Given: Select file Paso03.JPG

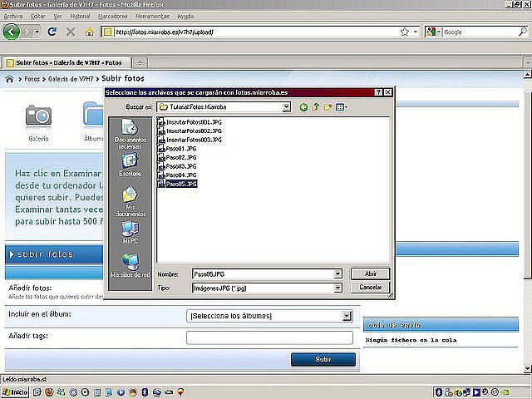Looking at the screenshot, I should point(177,166).
